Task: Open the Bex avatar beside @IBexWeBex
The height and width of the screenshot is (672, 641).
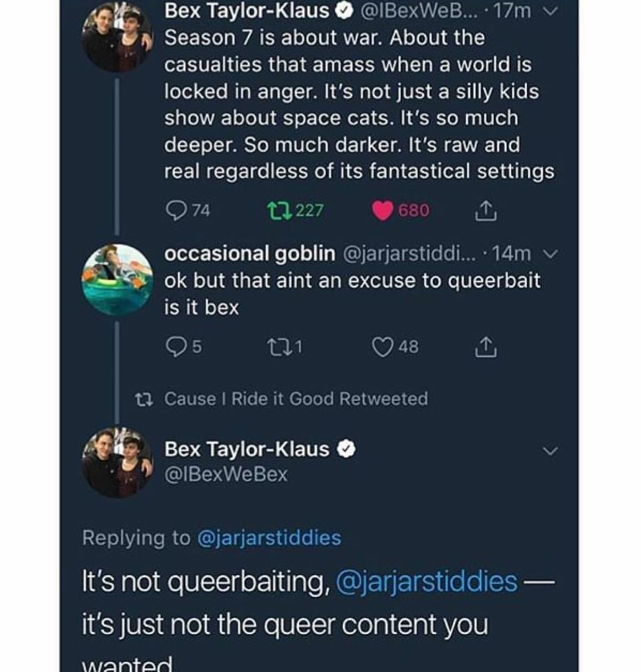Action: (x=117, y=461)
